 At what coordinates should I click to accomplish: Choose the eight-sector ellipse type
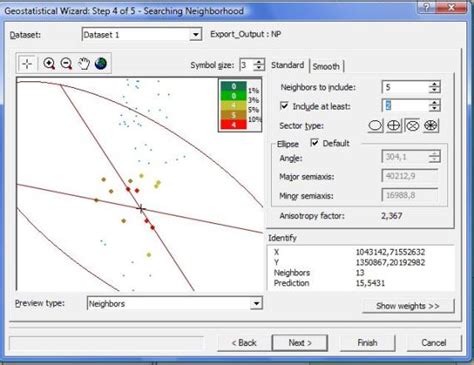[x=431, y=126]
